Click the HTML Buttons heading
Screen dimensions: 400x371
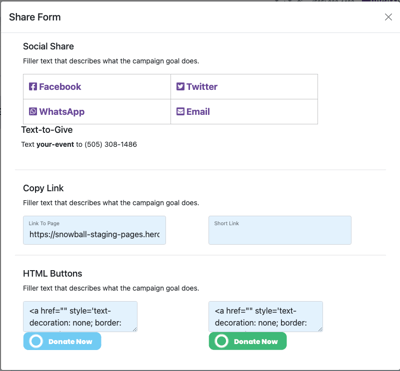pos(52,273)
